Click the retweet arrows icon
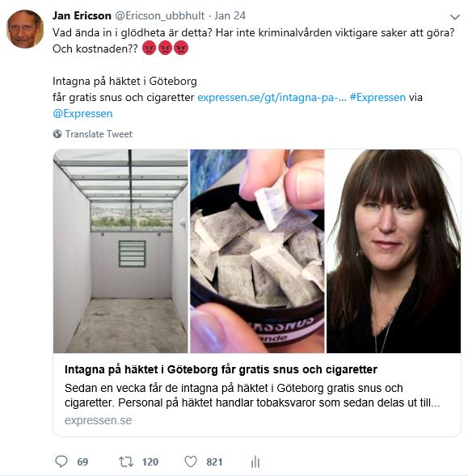This screenshot has height=476, width=468. 126,461
